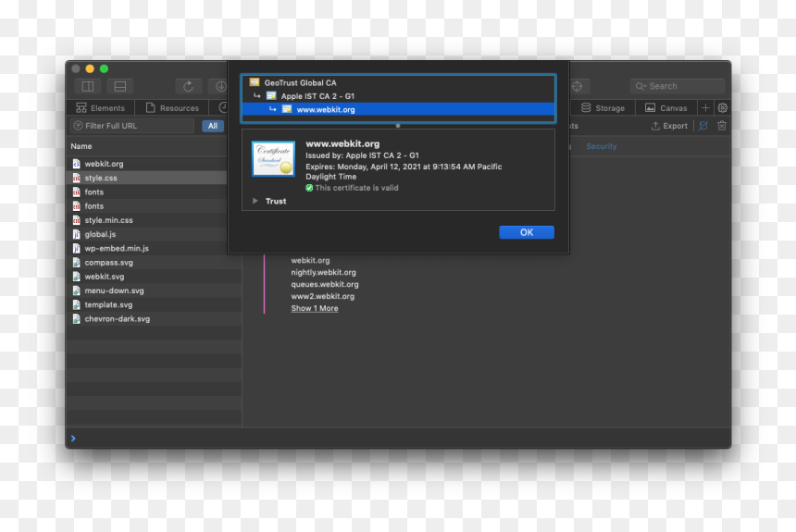Image resolution: width=796 pixels, height=532 pixels.
Task: Expand the Trust disclosure triangle
Action: coord(255,201)
